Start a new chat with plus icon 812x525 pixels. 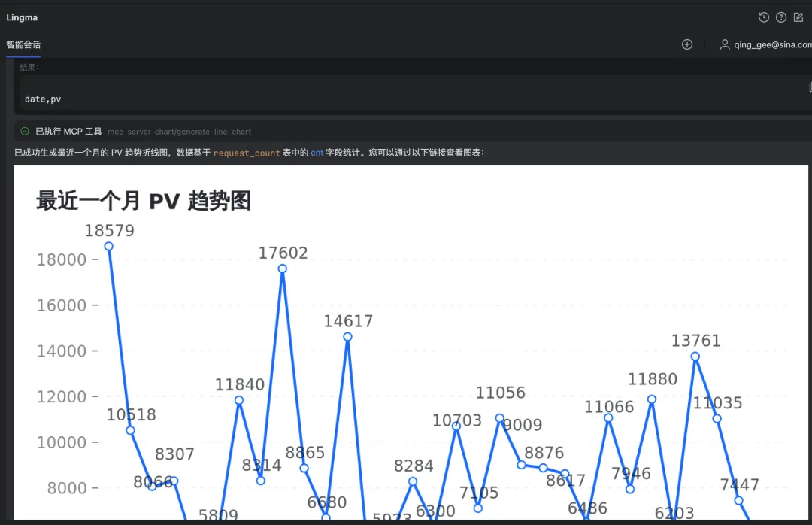pyautogui.click(x=687, y=44)
